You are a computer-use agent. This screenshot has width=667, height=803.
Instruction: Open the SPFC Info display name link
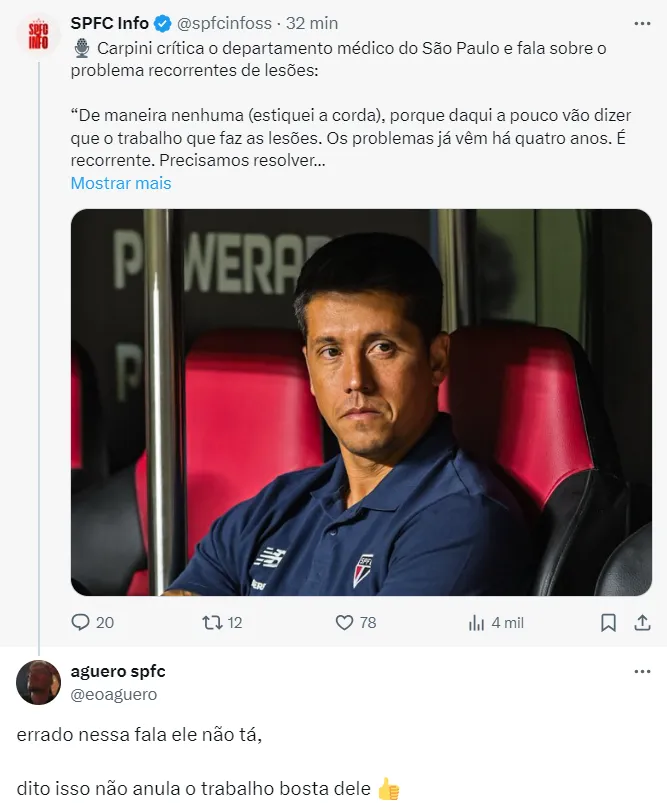110,23
